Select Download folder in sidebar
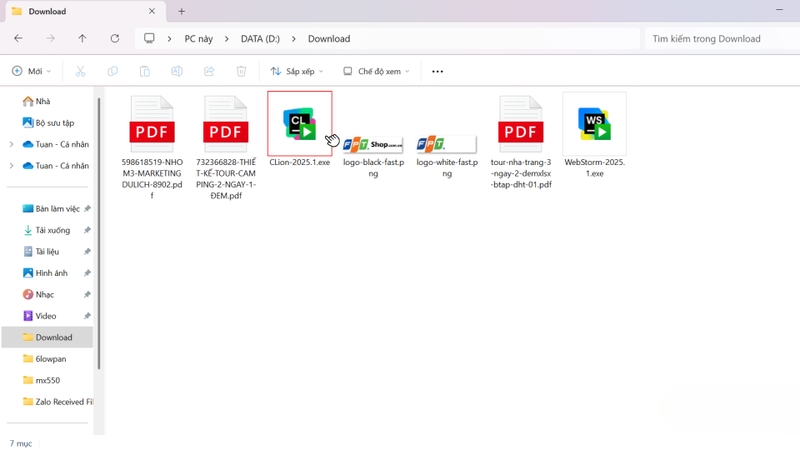This screenshot has height=450, width=800. pyautogui.click(x=47, y=337)
